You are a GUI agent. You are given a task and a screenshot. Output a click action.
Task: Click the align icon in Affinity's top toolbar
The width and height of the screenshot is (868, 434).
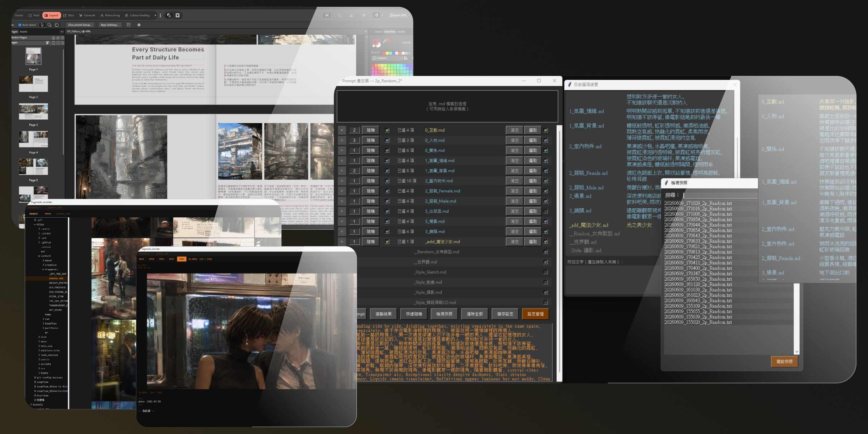pos(364,15)
